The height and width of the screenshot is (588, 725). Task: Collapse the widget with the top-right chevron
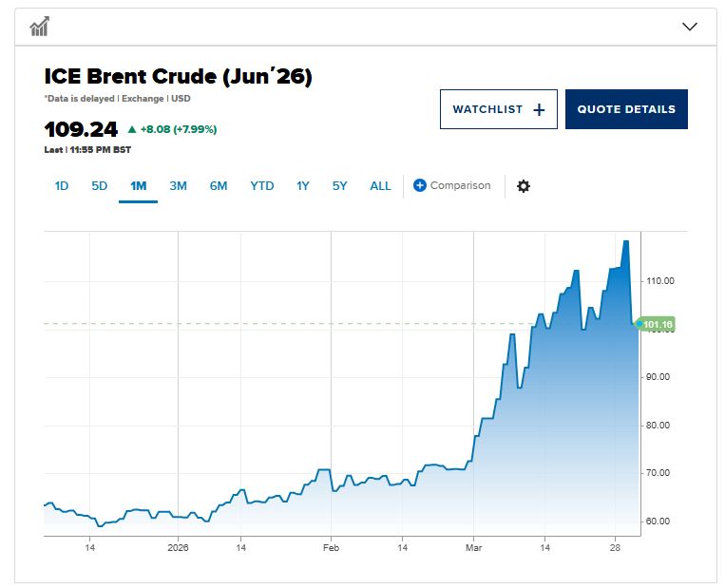[x=690, y=27]
